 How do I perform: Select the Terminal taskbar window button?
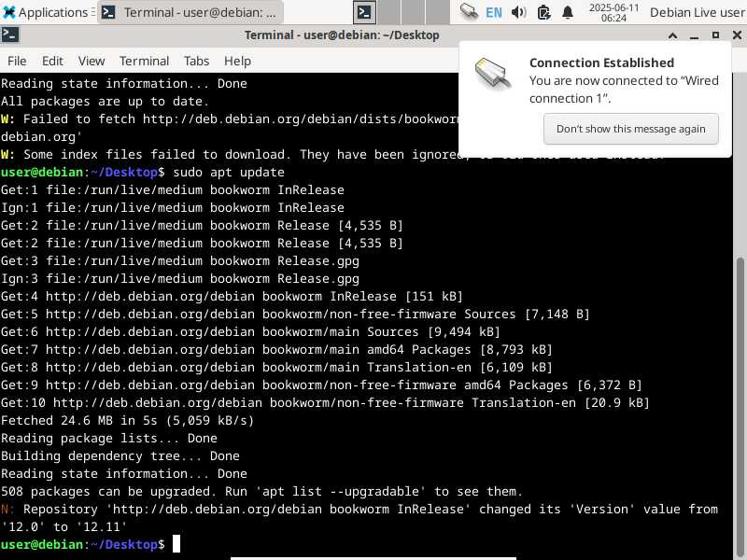(x=190, y=12)
